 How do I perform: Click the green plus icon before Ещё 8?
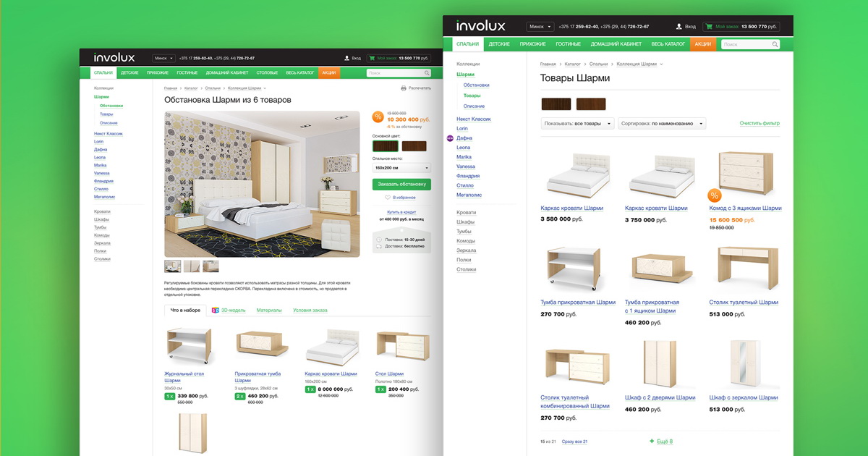pos(652,441)
